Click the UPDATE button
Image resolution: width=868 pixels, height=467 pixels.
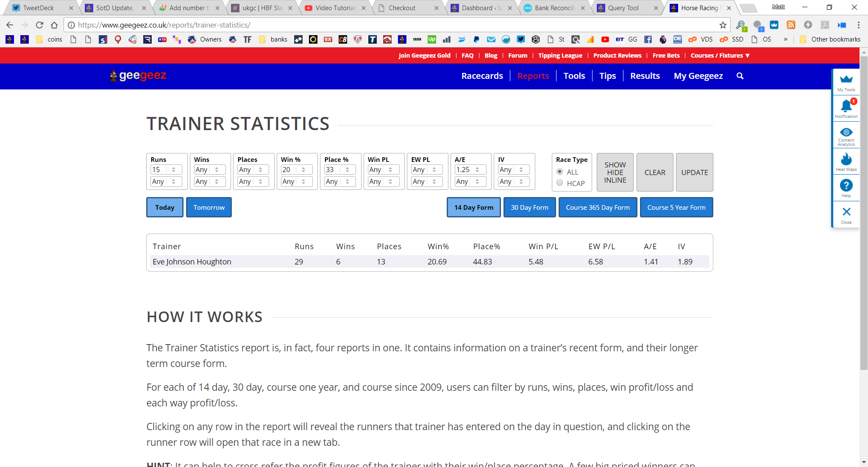pos(694,172)
